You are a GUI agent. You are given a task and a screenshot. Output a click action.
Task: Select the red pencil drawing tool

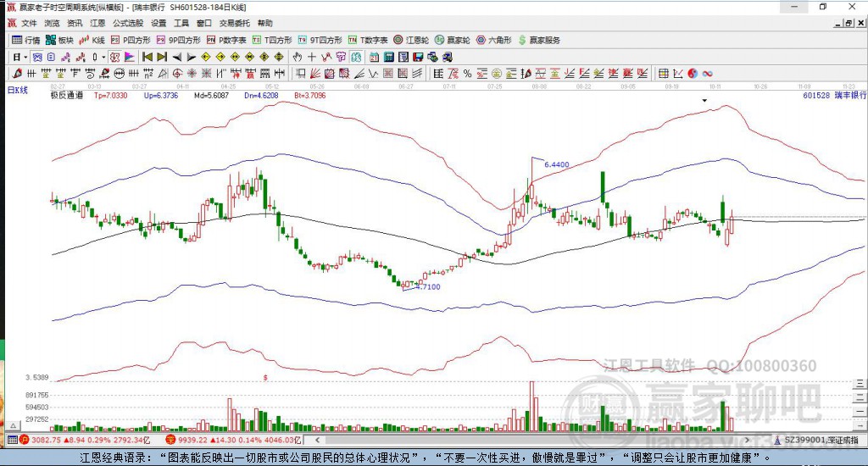17,74
